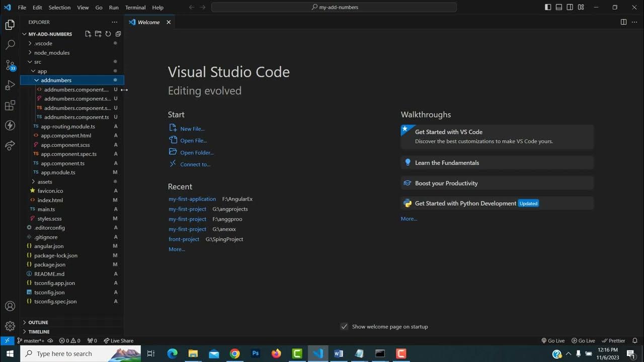
Task: Close the Welcome tab
Action: [x=169, y=22]
